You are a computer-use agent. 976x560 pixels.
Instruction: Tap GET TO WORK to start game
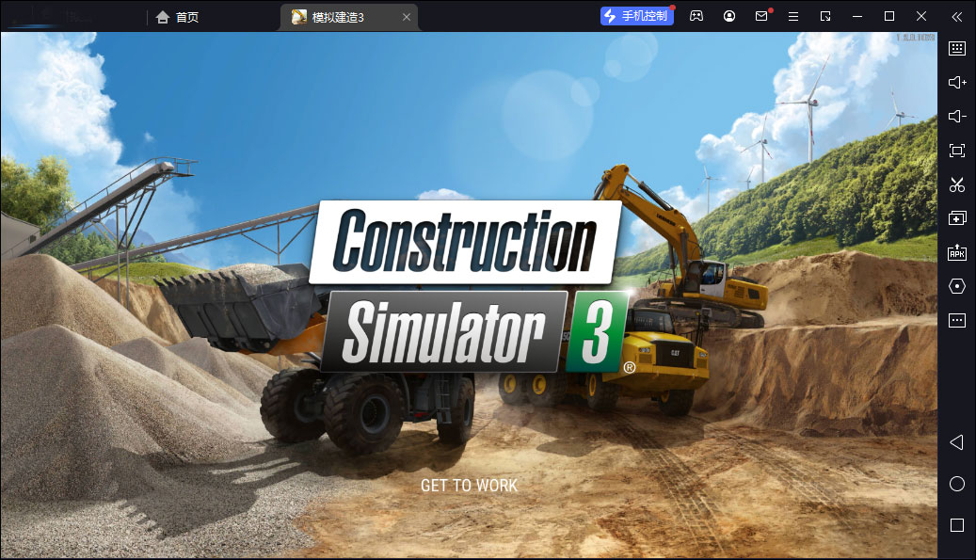pos(470,486)
